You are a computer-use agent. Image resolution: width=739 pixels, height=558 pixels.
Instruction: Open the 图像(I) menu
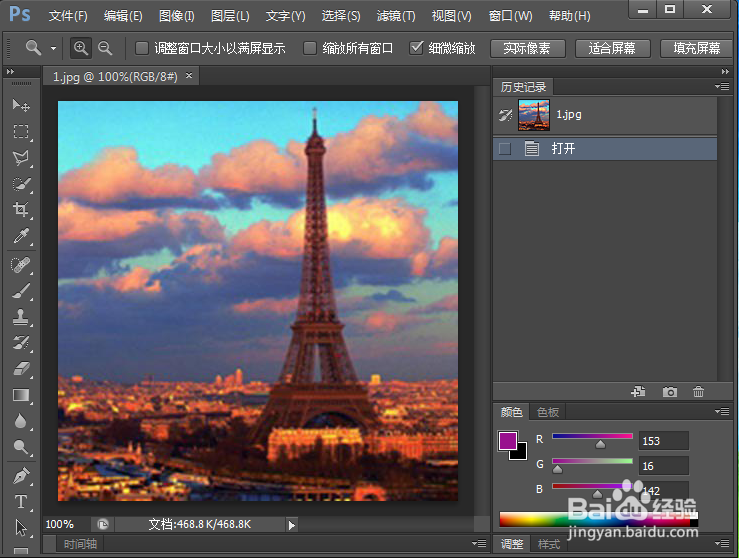pos(176,16)
